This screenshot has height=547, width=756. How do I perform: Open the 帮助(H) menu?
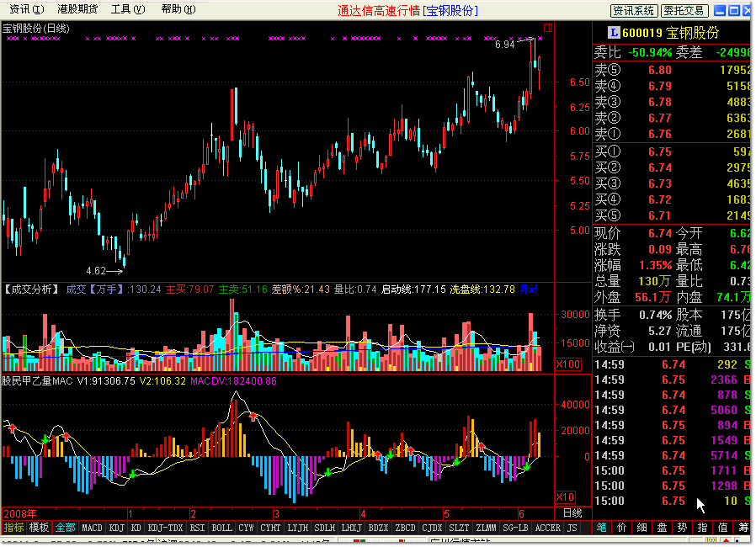(178, 9)
